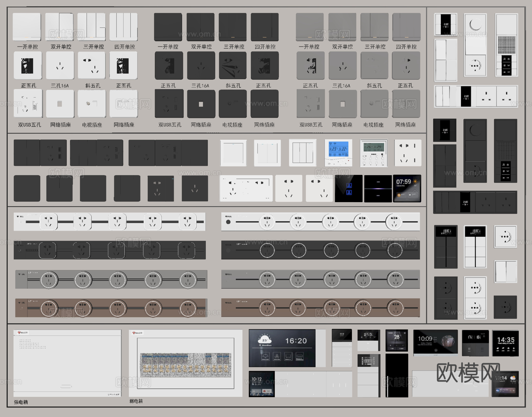Image resolution: width=532 pixels, height=417 pixels.
Task: Click the gray 电视插座 socket
Action: tap(374, 104)
